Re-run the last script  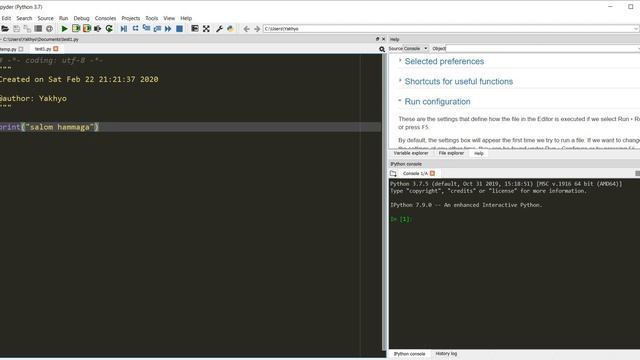[109, 29]
